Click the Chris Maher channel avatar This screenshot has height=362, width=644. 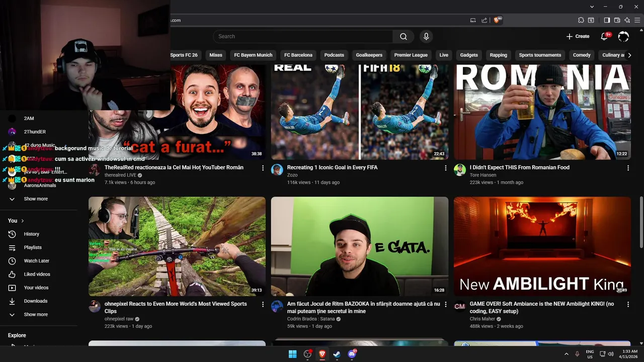pyautogui.click(x=460, y=306)
